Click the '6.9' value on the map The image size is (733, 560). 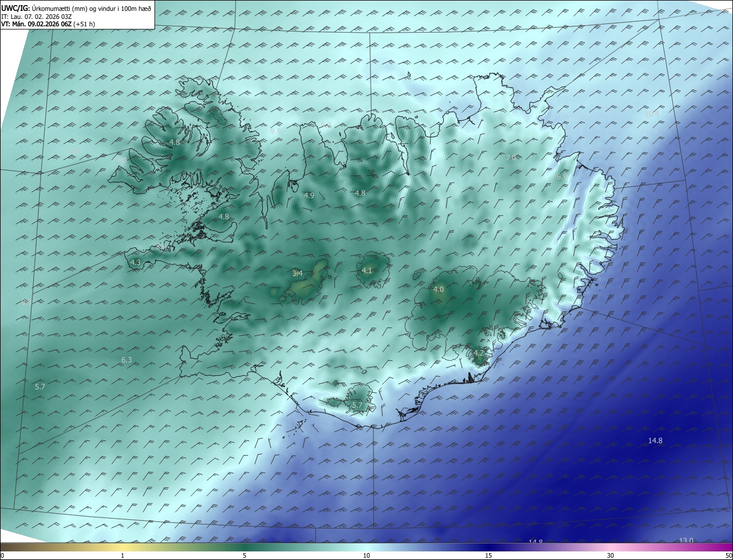click(x=562, y=177)
